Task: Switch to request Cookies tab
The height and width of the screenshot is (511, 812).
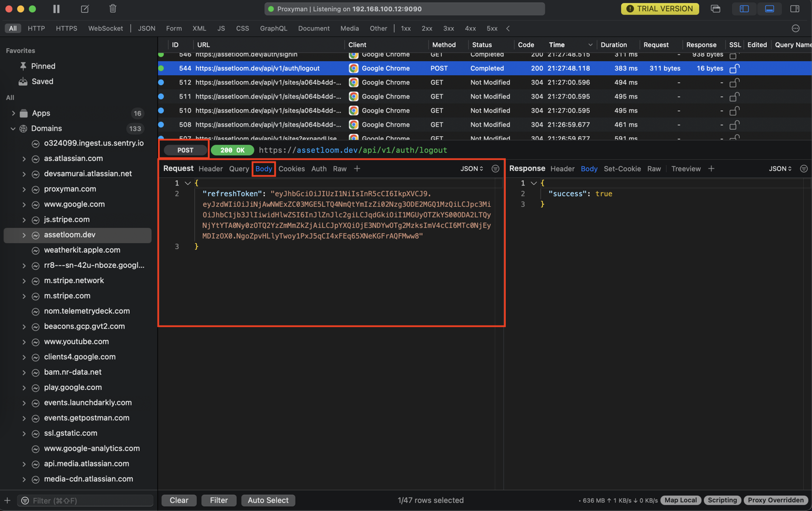Action: point(291,169)
